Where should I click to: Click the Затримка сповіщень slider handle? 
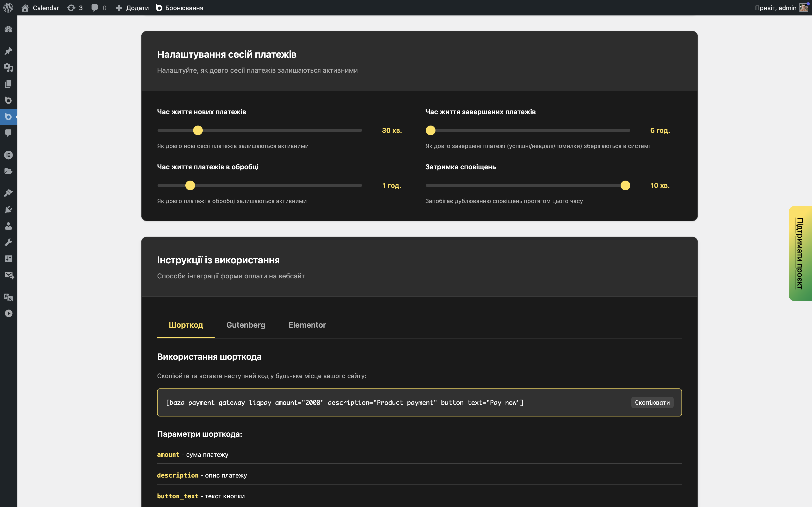625,185
